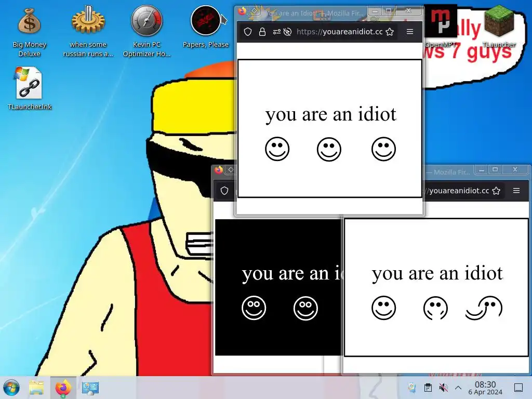
Task: Click left smiley face in top window
Action: (277, 149)
